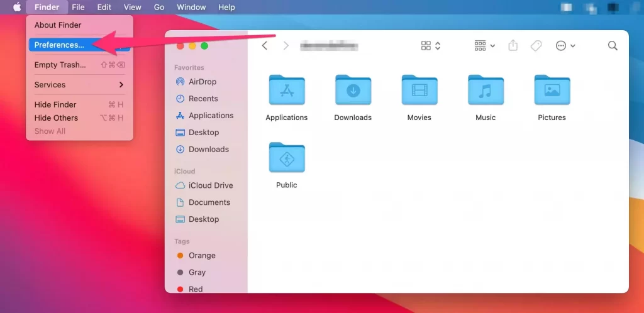Open the Public folder icon
This screenshot has height=313, width=644.
[x=287, y=158]
